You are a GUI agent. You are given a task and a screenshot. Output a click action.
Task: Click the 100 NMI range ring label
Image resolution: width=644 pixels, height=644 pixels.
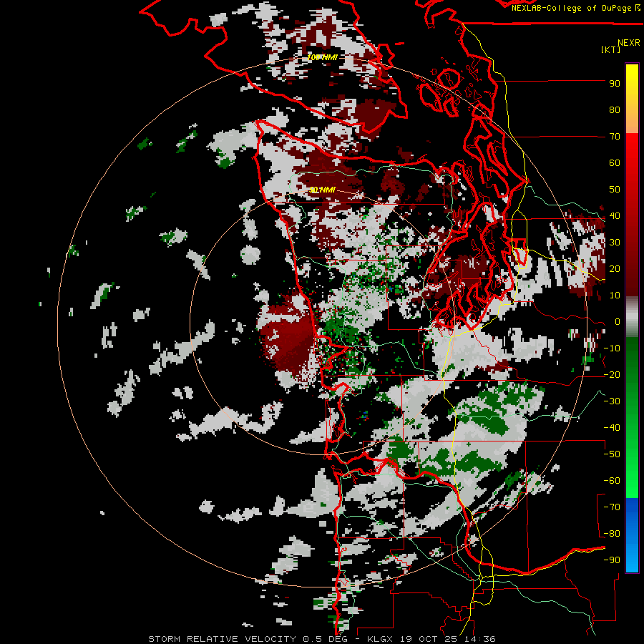point(322,57)
